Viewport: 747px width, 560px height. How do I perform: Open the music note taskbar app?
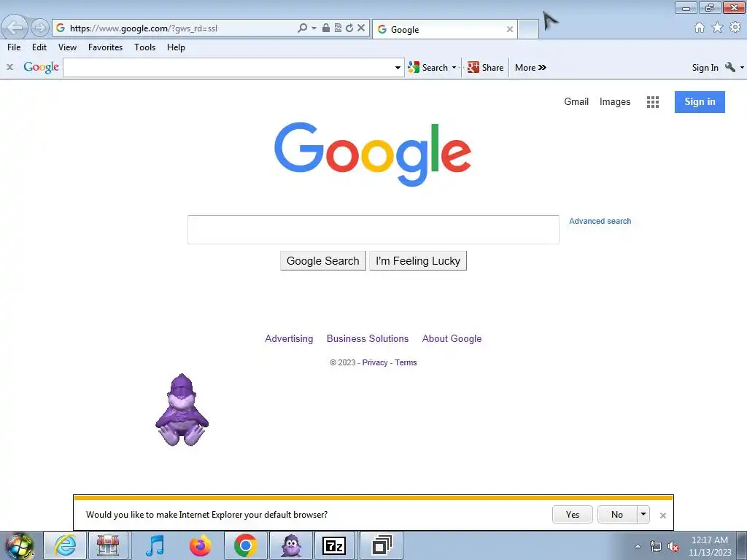[x=155, y=545]
